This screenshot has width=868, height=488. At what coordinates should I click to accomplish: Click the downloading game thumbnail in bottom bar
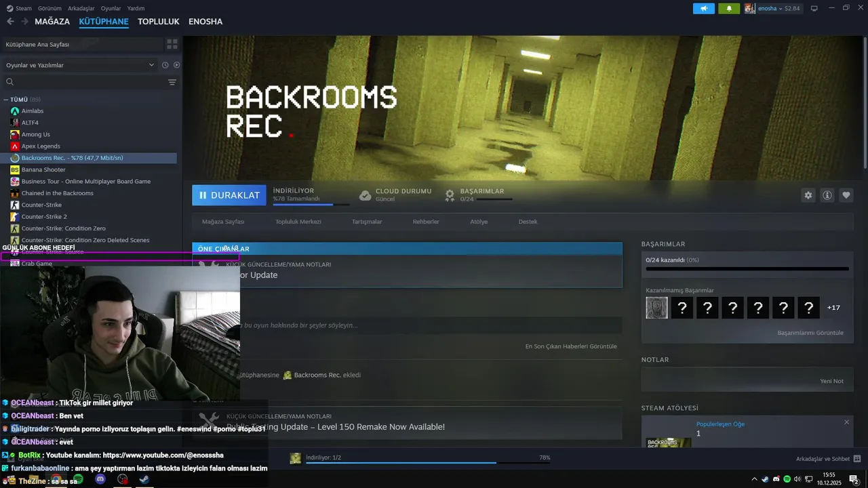pyautogui.click(x=296, y=458)
